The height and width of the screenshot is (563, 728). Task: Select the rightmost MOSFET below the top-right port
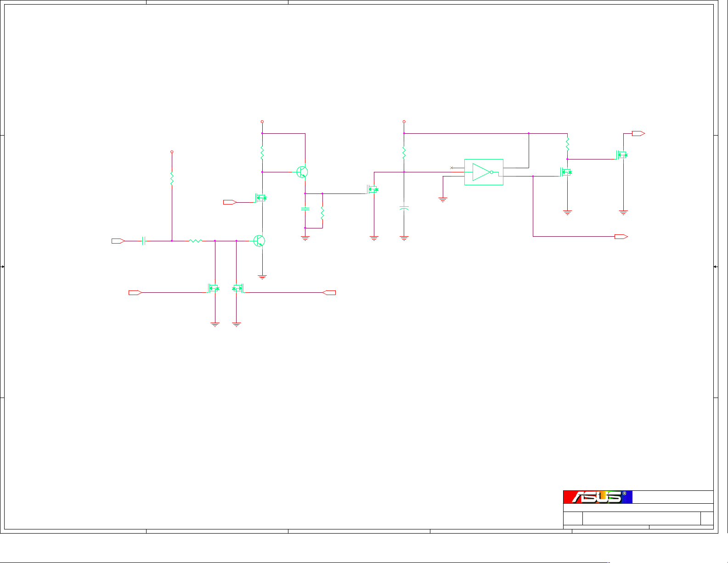pos(622,155)
